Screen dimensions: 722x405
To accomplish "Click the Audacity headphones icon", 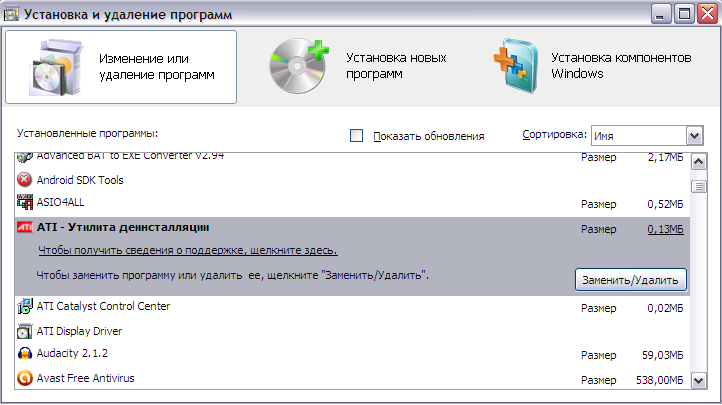I will click(24, 353).
